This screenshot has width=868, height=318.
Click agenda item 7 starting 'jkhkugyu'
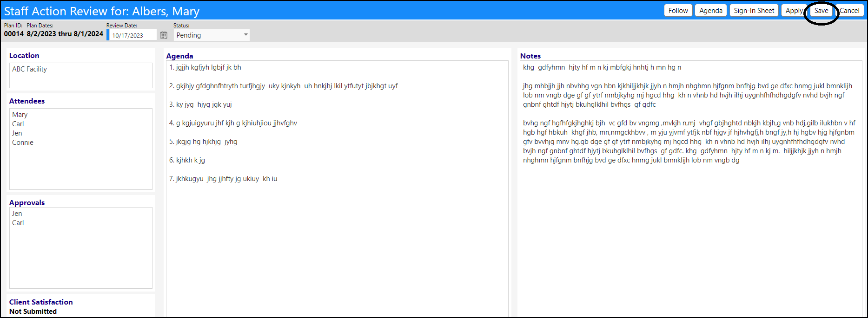[223, 179]
